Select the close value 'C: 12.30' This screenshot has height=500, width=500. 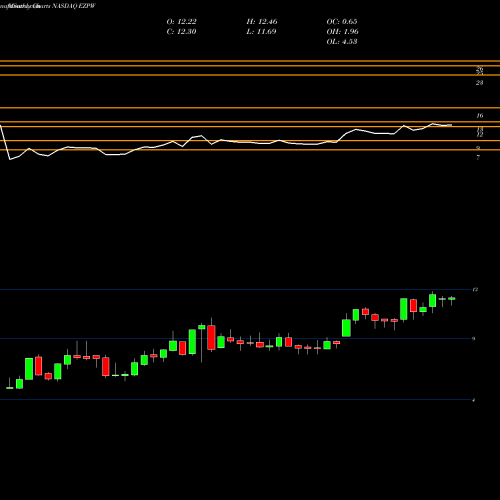[181, 32]
